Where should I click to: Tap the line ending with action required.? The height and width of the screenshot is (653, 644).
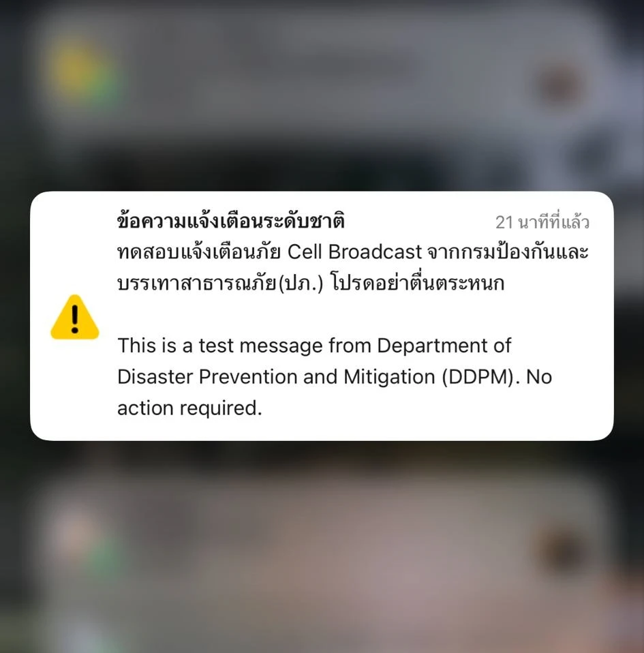(x=190, y=408)
